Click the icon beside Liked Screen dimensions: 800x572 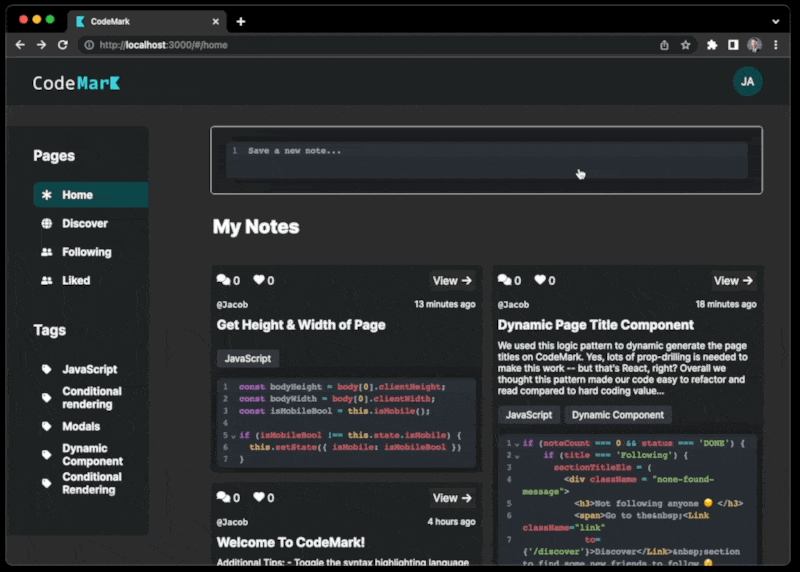(x=46, y=281)
